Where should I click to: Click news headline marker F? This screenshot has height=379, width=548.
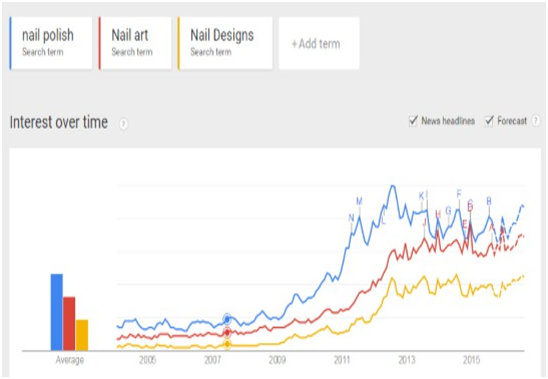459,193
